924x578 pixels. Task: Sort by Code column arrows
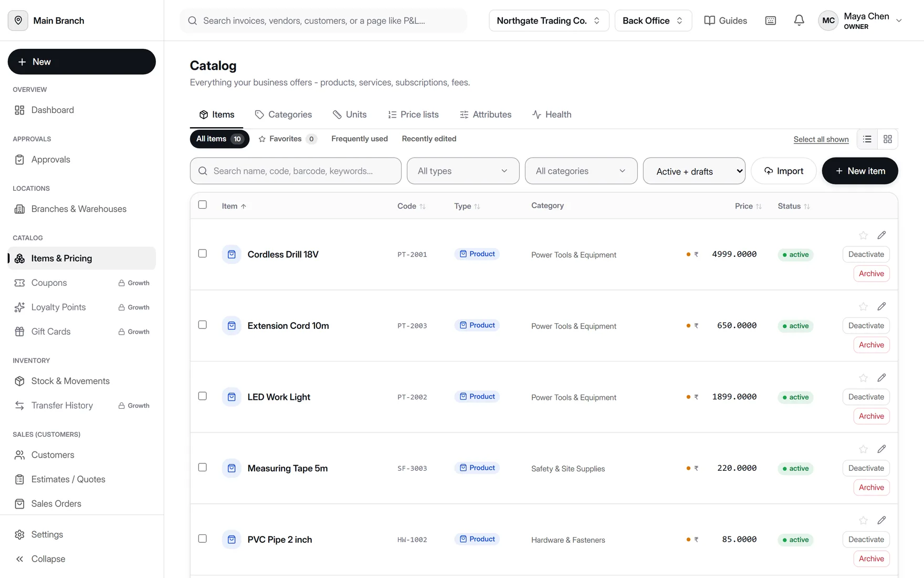click(x=423, y=207)
